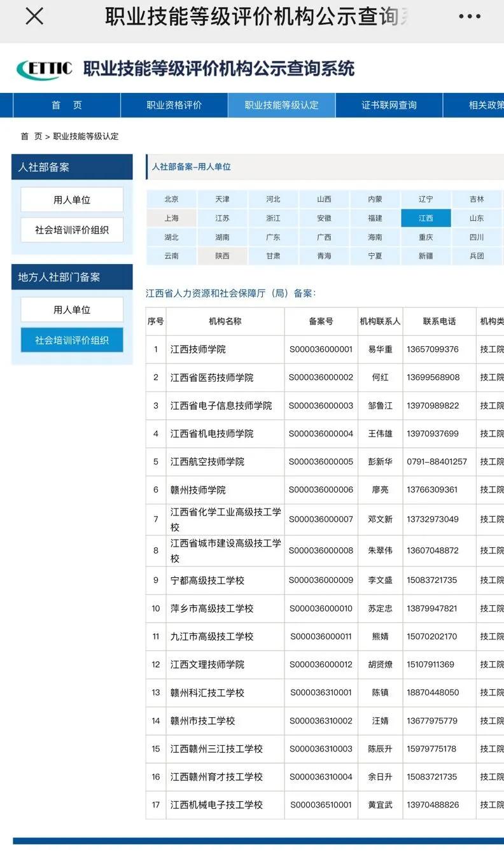Click the 江西省电子信息技师学院 table cell
Screen dimensions: 504x852
click(225, 405)
